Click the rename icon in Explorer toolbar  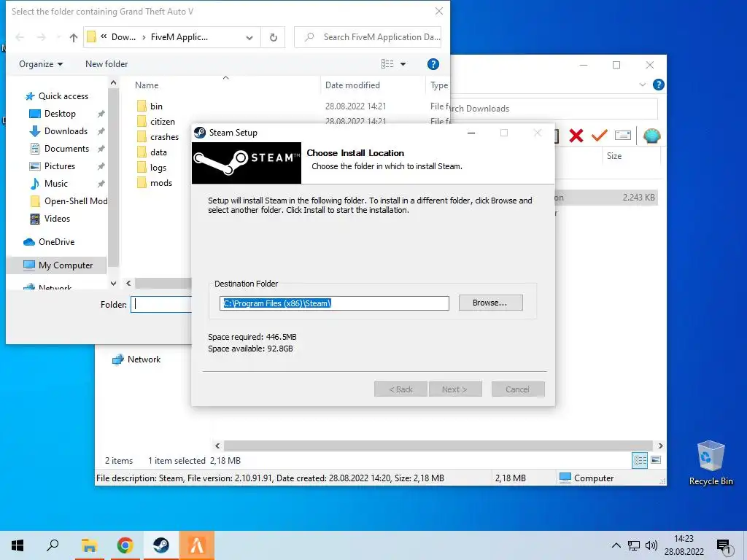(623, 136)
